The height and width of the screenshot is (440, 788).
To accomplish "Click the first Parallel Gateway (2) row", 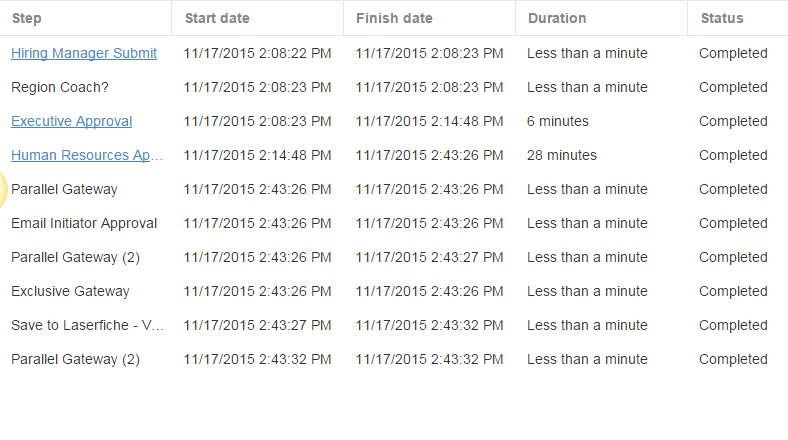I will [x=394, y=257].
